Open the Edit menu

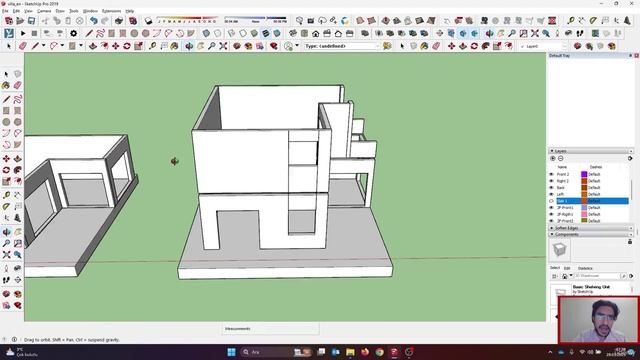click(16, 11)
